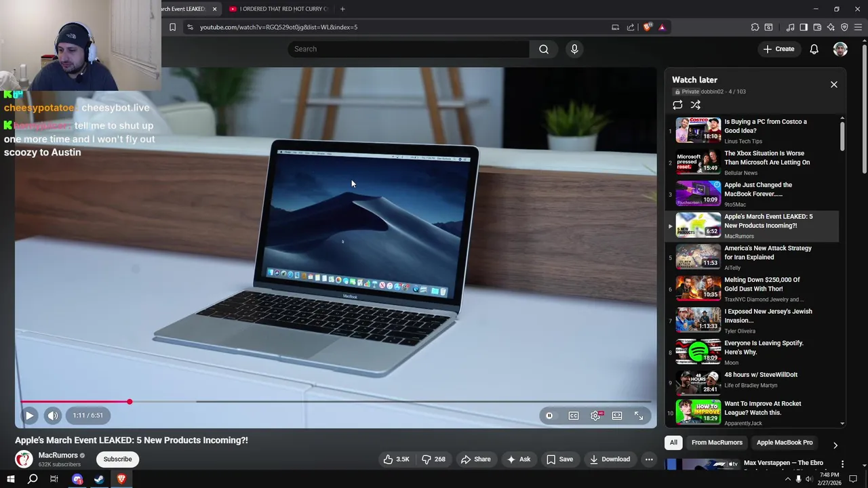Screen dimensions: 868x488
Task: Open Want To Improve At Rocket League video
Action: (753, 413)
